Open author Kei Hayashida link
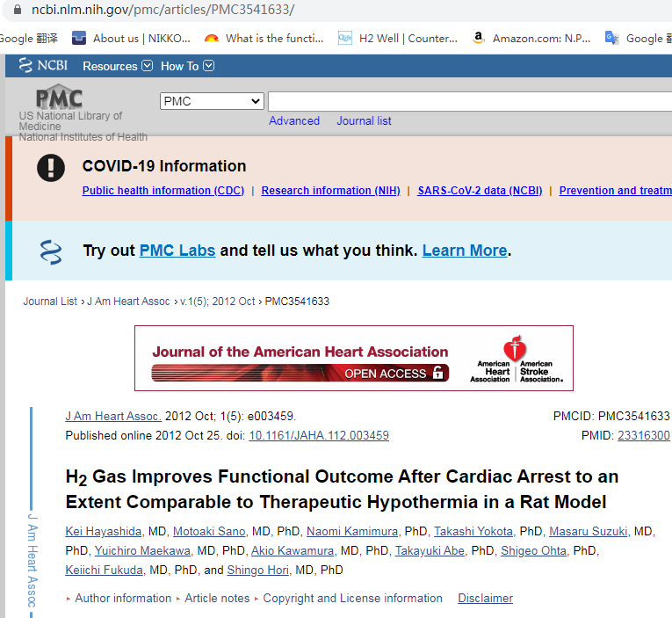The height and width of the screenshot is (618, 672). [104, 531]
